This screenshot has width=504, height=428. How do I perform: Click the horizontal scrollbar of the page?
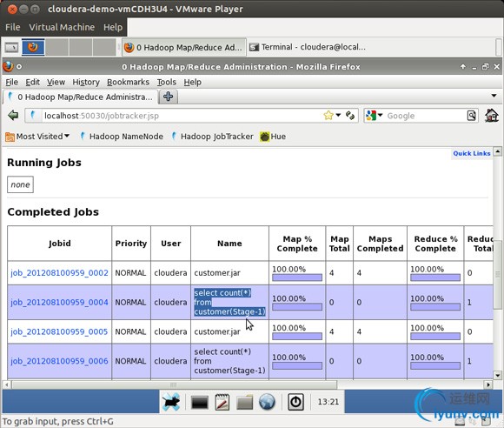click(x=174, y=385)
